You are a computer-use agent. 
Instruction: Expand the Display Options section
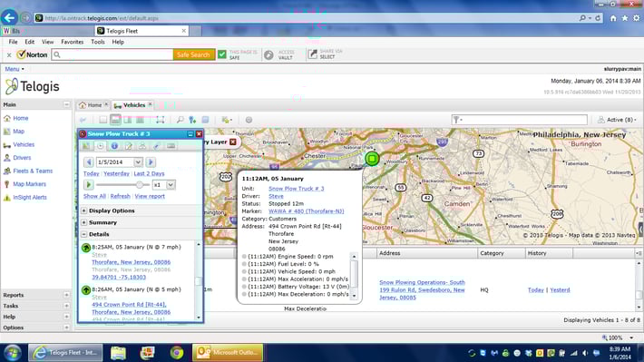coord(83,210)
